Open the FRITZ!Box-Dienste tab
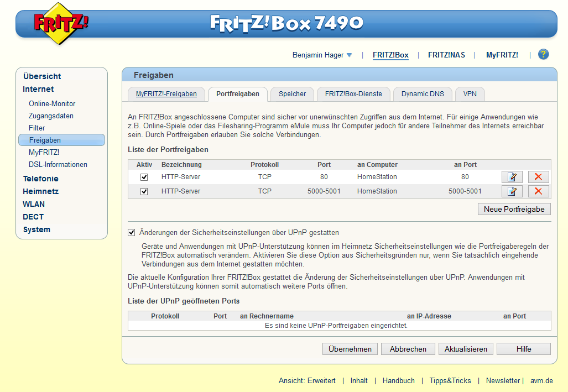568x392 pixels. (353, 94)
